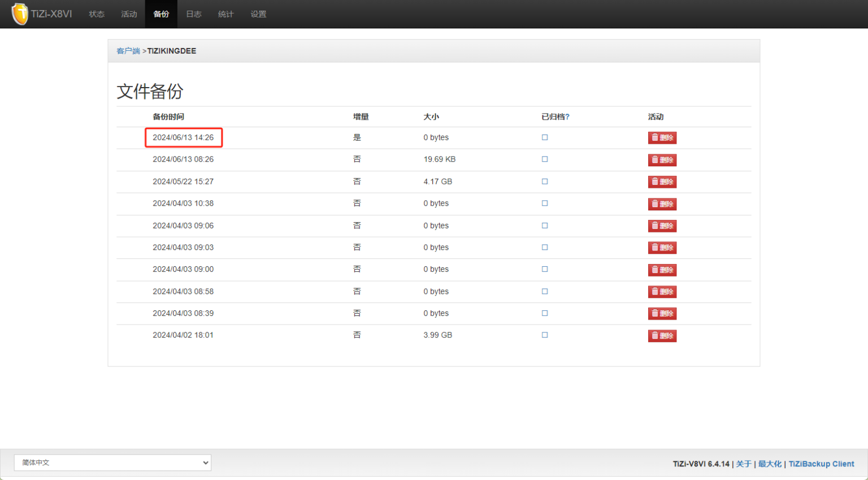Mark the 2024/04/02 18:01 backup as archived

coord(545,335)
